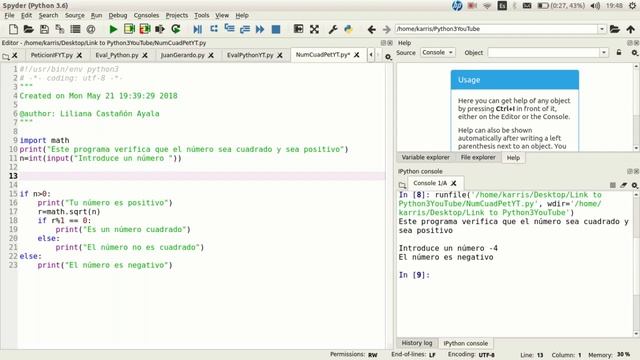Click the Continue execution double-arrow icon

(260, 29)
